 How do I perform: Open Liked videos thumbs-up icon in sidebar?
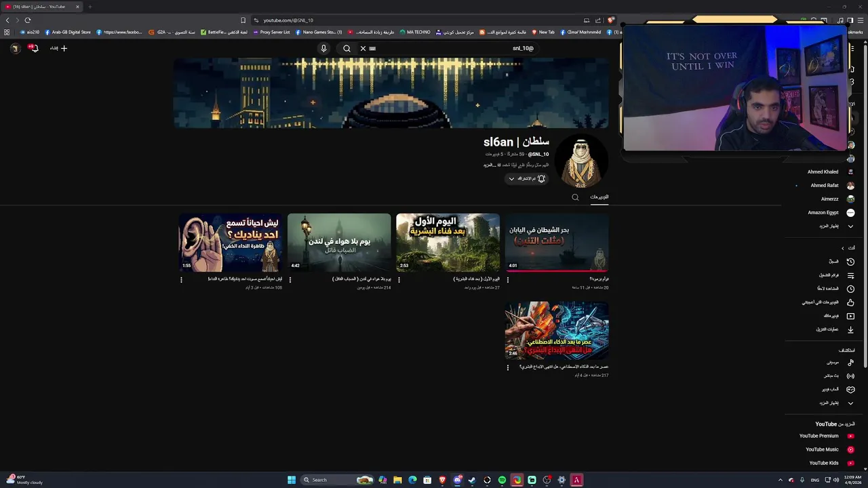click(850, 302)
